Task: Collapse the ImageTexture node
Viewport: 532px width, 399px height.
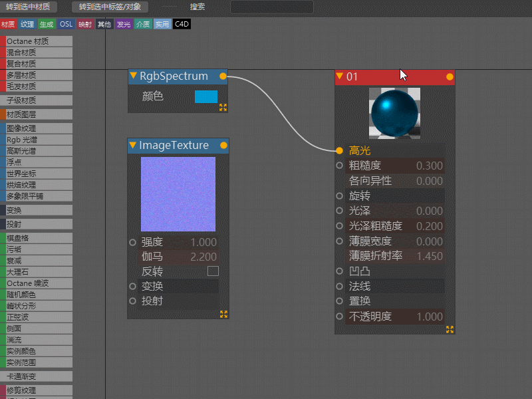Action: [x=132, y=145]
